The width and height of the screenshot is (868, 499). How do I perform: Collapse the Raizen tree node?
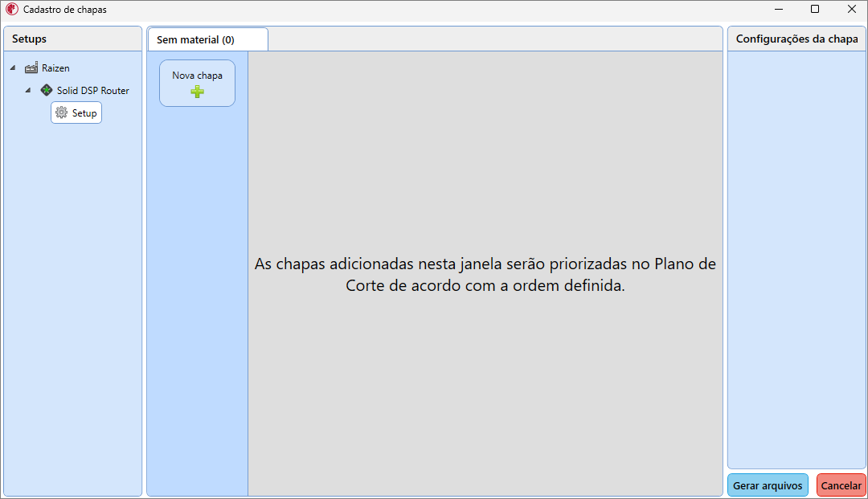[13, 68]
